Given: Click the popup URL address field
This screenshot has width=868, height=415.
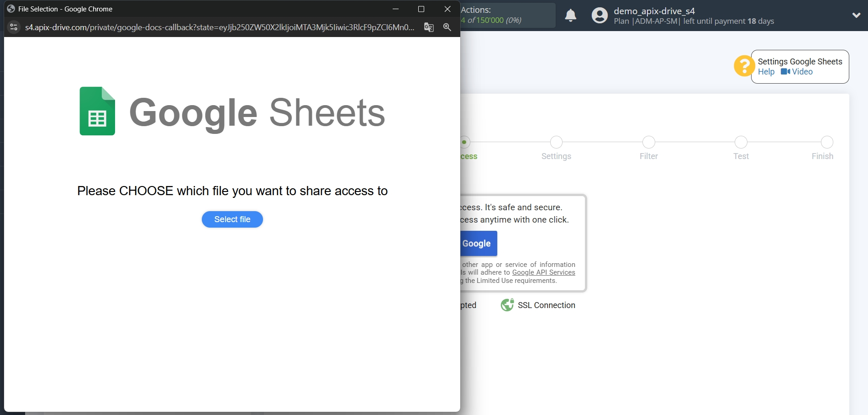Looking at the screenshot, I should point(220,27).
